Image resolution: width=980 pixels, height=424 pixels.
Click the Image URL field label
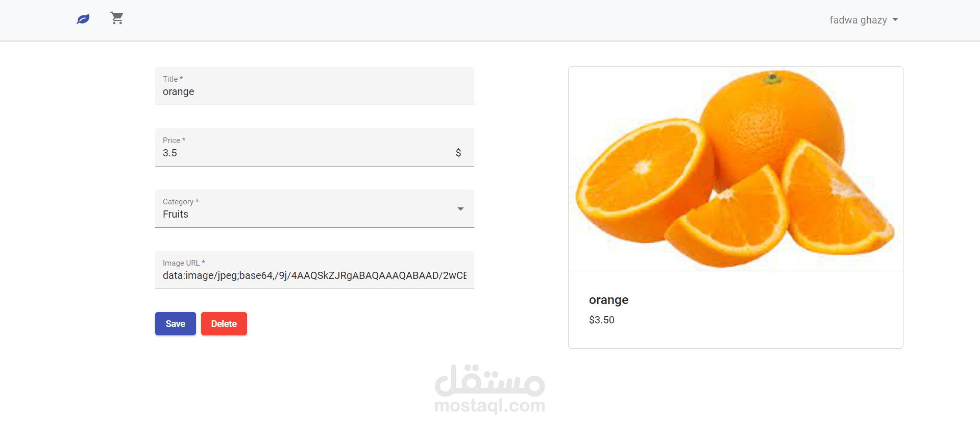(184, 263)
